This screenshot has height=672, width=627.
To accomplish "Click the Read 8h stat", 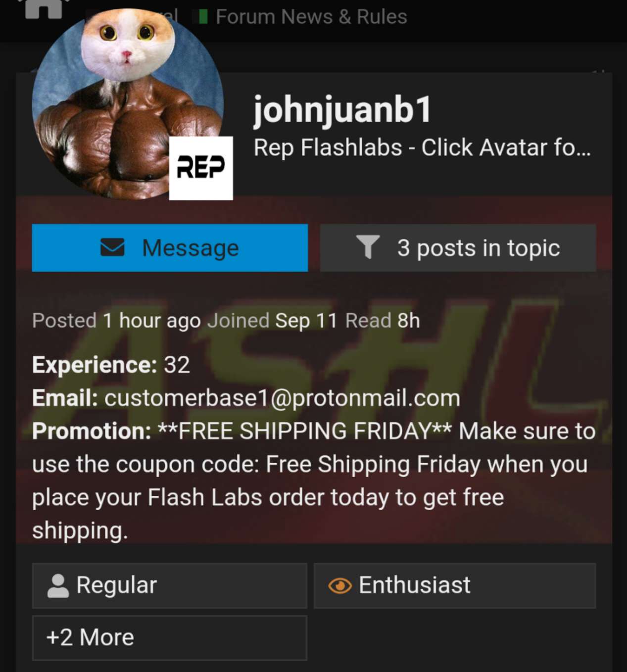I will pos(383,321).
